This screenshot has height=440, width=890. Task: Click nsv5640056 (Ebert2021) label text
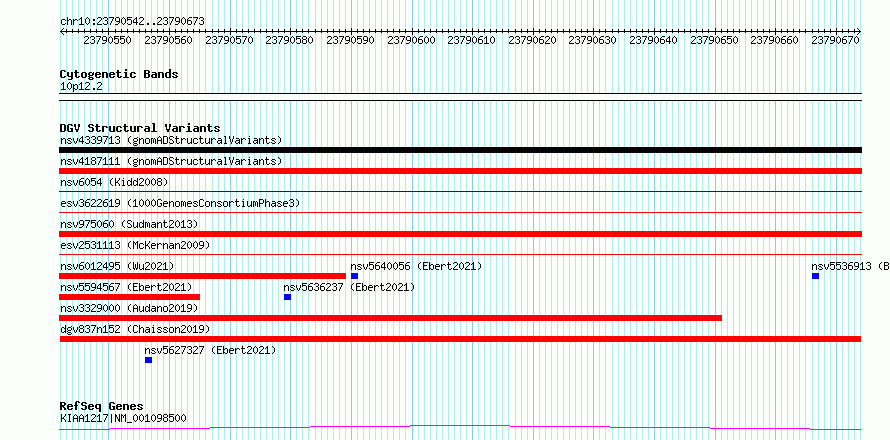coord(417,266)
